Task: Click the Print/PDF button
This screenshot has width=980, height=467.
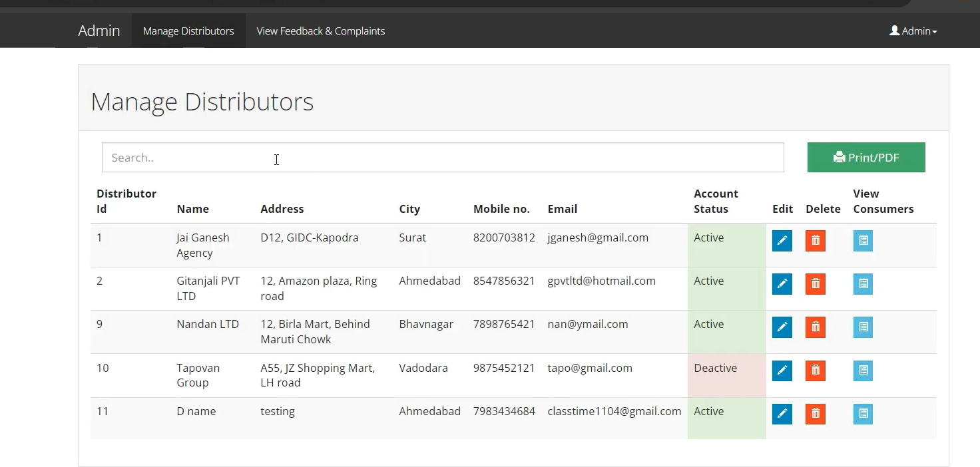Action: (866, 157)
